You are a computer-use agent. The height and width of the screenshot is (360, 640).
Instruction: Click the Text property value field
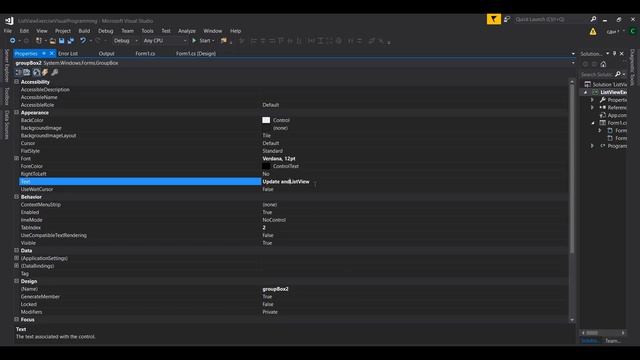(x=415, y=182)
